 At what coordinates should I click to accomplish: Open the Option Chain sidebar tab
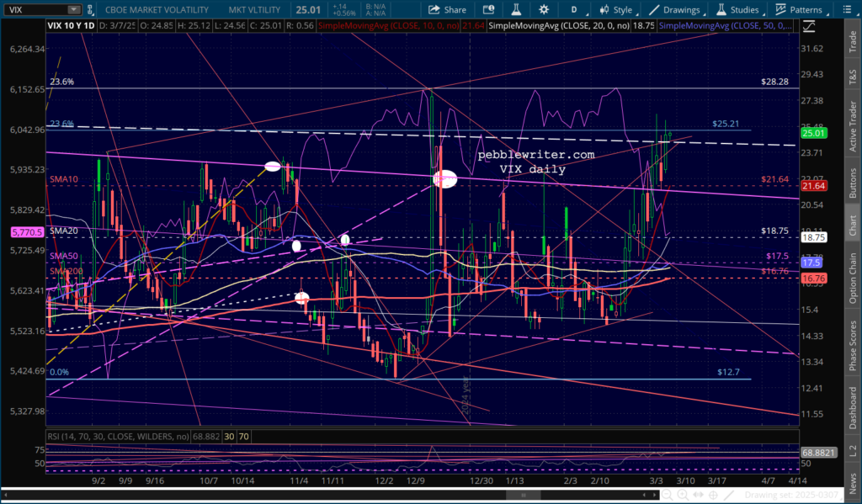tap(853, 279)
